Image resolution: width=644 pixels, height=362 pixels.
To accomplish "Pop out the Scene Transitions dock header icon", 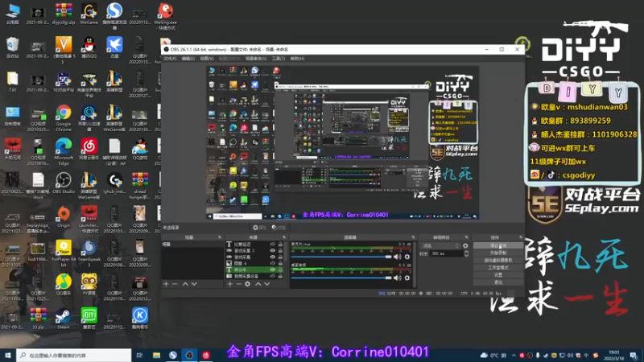I will click(466, 237).
